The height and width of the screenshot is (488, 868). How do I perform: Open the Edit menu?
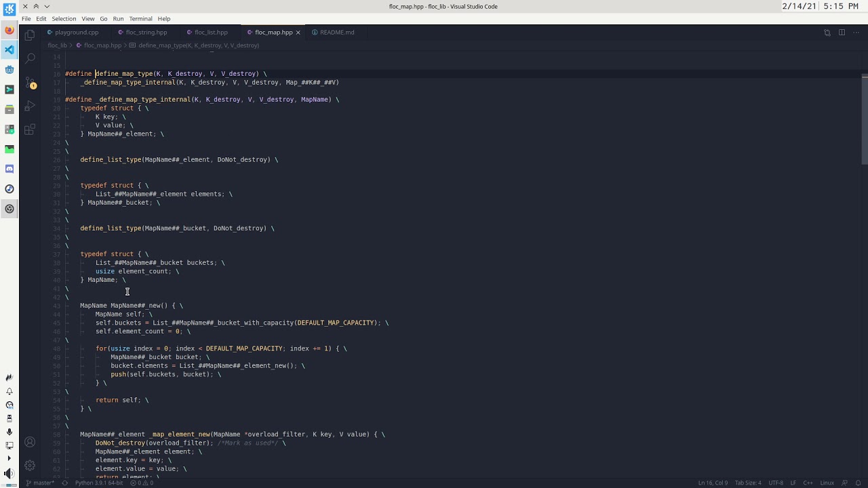(41, 19)
